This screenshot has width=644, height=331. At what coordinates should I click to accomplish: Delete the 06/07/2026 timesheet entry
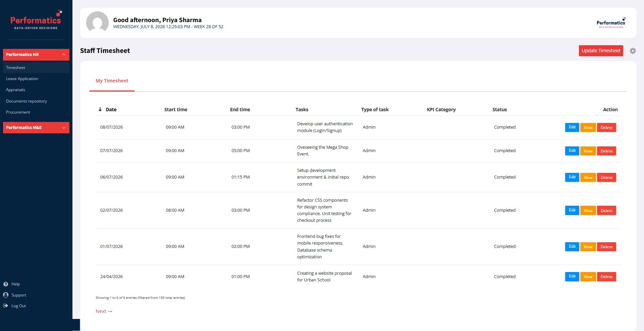(606, 177)
